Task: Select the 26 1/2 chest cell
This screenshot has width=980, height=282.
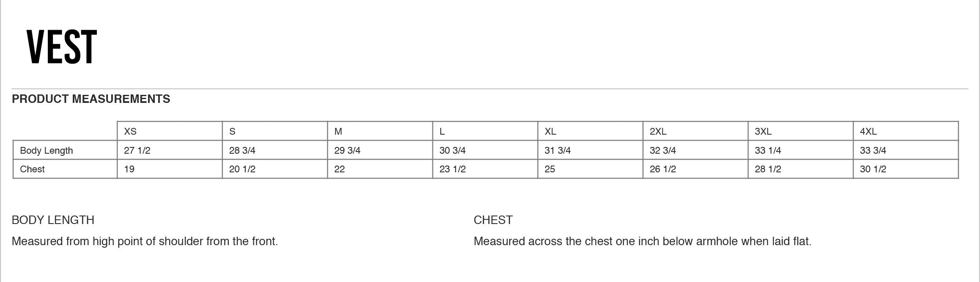Action: point(663,169)
